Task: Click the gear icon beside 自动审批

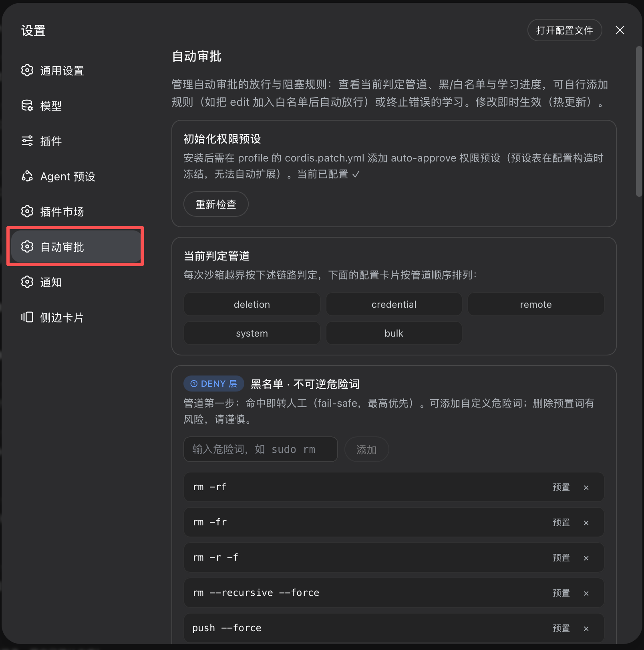Action: [x=27, y=247]
